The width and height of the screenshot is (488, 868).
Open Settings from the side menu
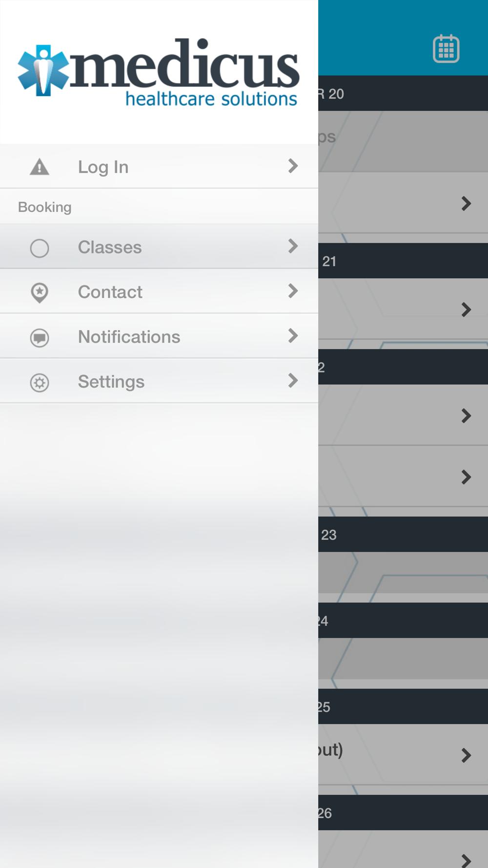point(111,382)
